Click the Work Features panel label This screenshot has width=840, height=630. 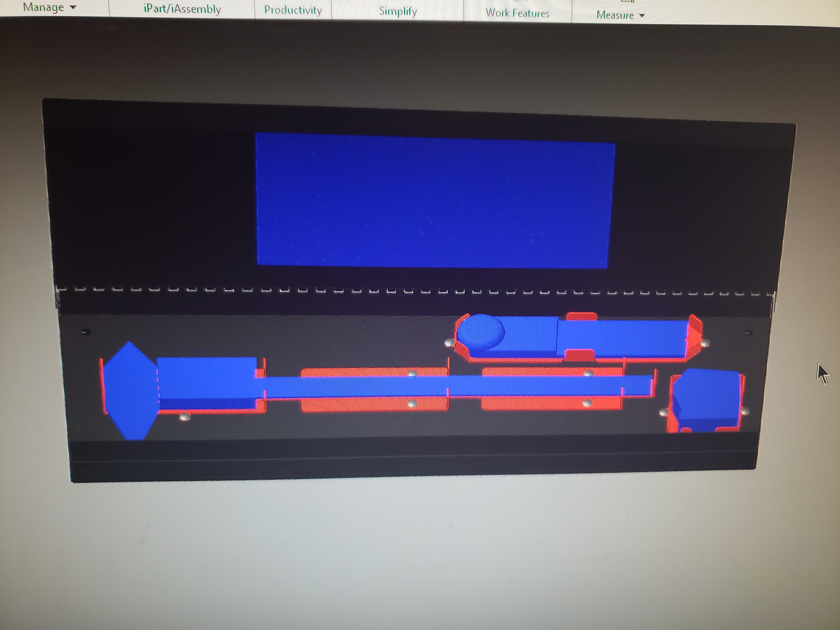pyautogui.click(x=517, y=13)
